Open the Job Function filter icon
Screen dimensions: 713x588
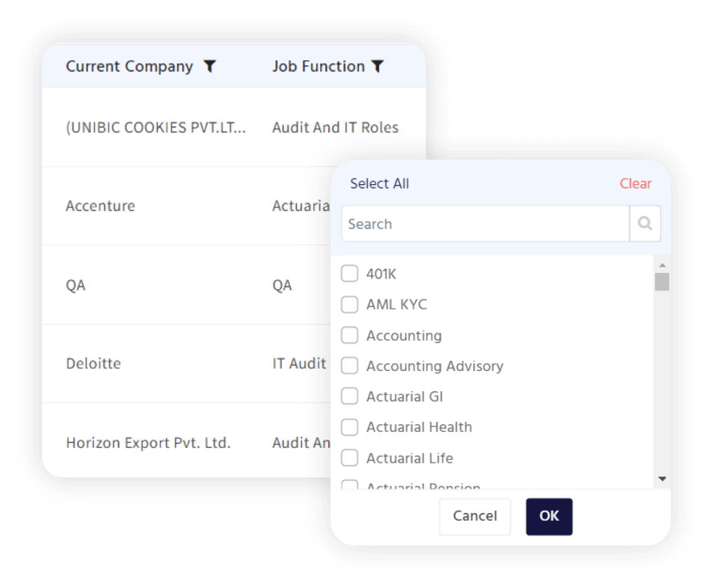click(x=378, y=66)
